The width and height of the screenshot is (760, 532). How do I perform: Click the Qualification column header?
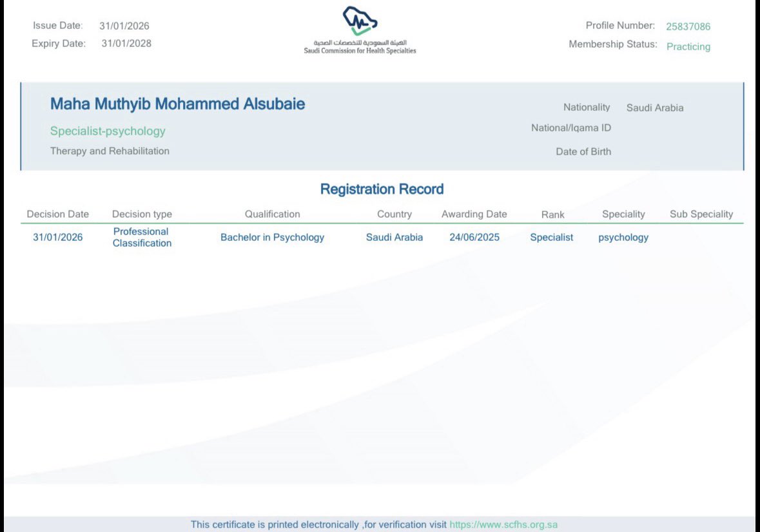point(273,214)
